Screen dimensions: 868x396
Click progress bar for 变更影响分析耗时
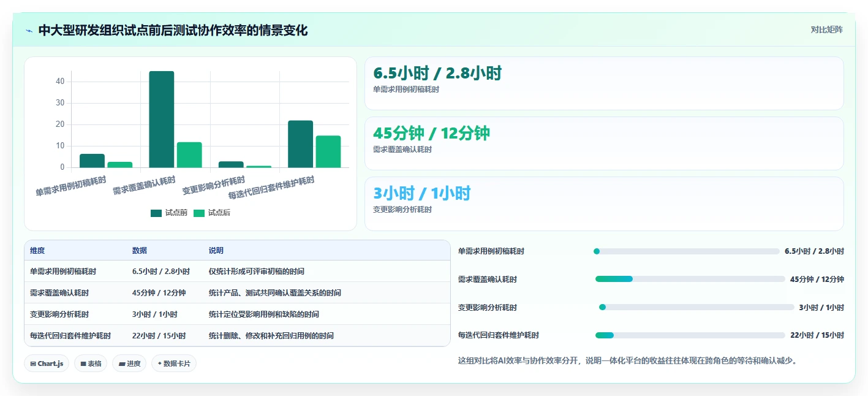696,307
